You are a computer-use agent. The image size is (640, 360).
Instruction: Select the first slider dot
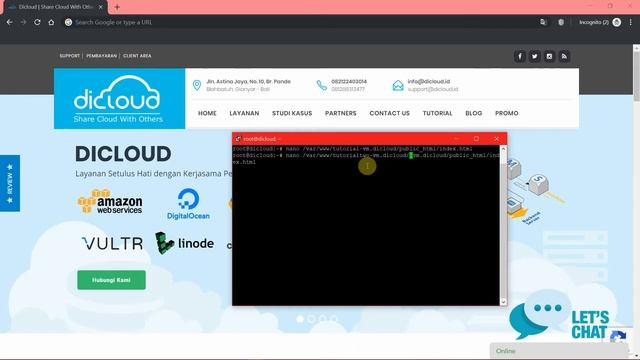click(x=300, y=319)
